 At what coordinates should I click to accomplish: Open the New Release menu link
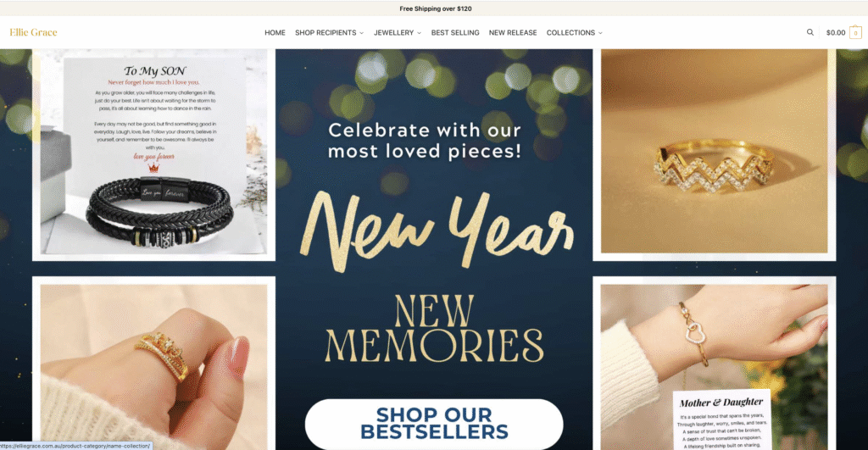pyautogui.click(x=513, y=33)
